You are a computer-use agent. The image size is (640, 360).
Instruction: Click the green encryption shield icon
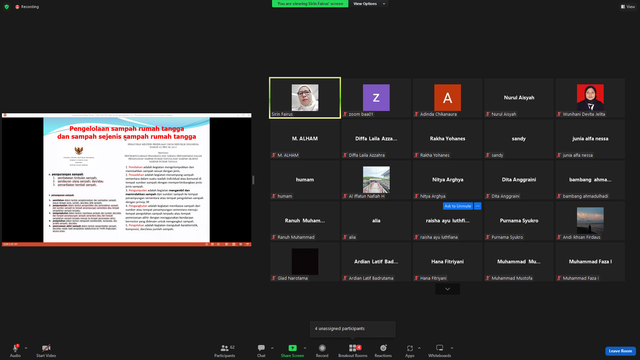(x=7, y=7)
